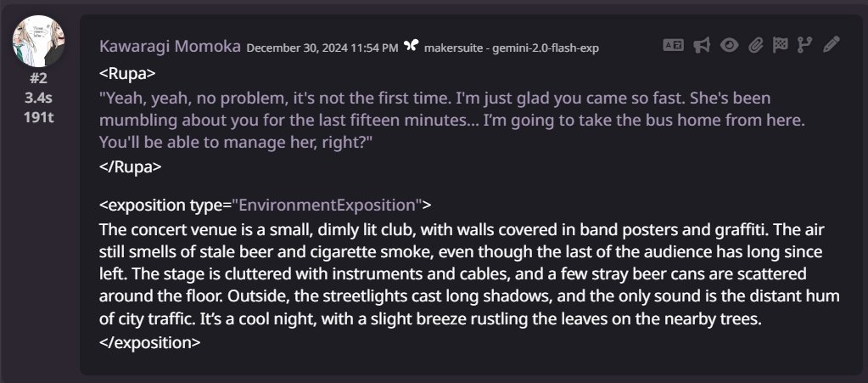This screenshot has width=868, height=383.
Task: Click the translate message icon
Action: (673, 45)
